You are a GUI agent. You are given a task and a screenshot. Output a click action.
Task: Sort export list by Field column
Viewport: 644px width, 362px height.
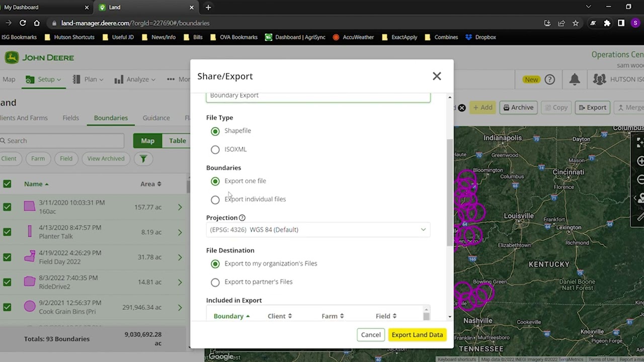click(386, 316)
